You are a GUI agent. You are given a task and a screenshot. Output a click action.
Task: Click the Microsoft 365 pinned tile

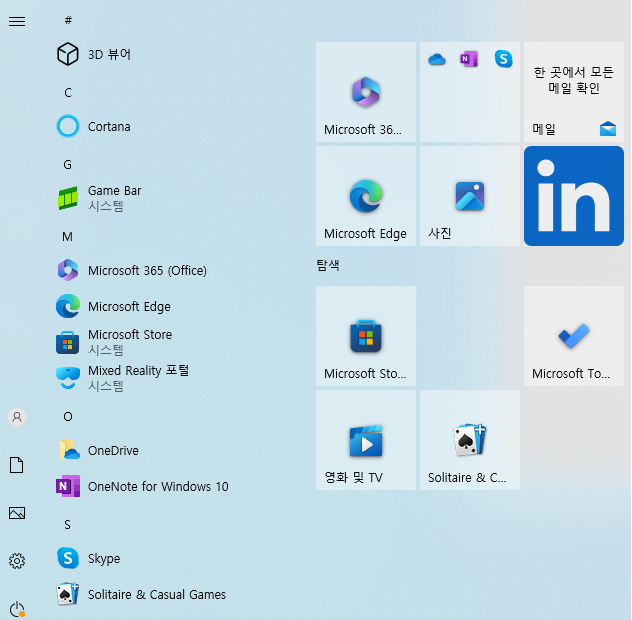[366, 92]
